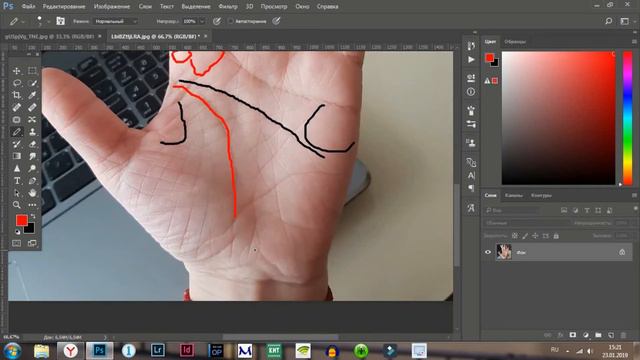The image size is (640, 360).
Task: Open the Actions play icon in dock
Action: click(471, 60)
